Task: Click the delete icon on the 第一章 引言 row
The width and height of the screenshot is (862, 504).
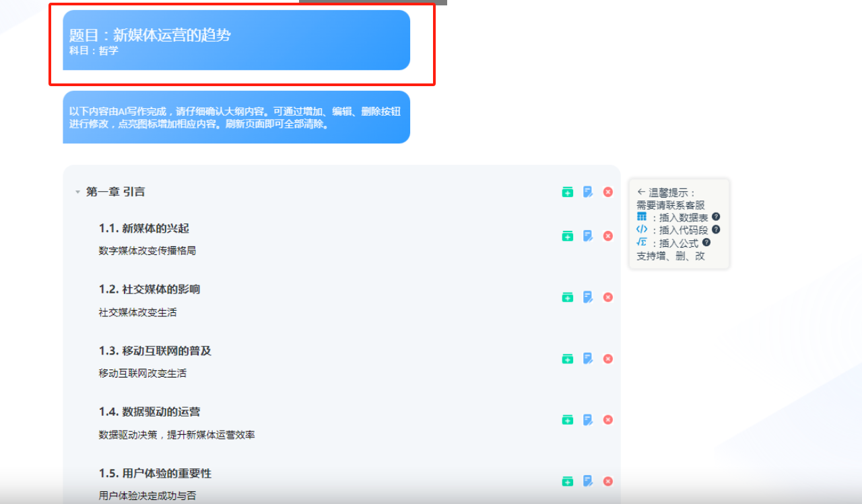Action: pos(608,191)
